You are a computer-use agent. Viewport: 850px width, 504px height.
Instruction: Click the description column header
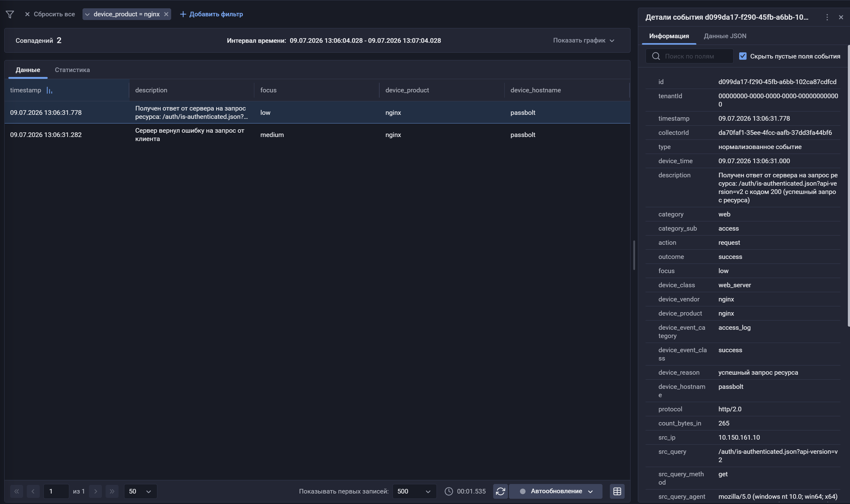pyautogui.click(x=151, y=90)
